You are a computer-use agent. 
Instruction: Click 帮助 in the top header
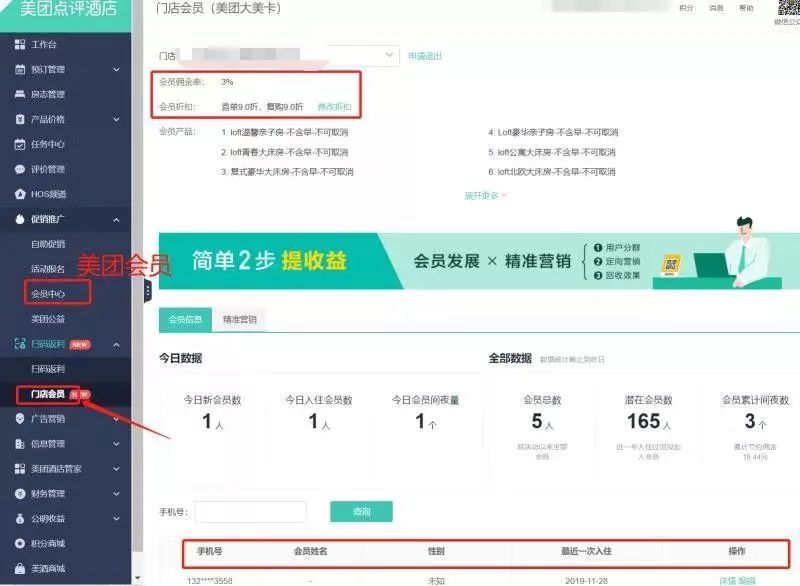pyautogui.click(x=746, y=8)
